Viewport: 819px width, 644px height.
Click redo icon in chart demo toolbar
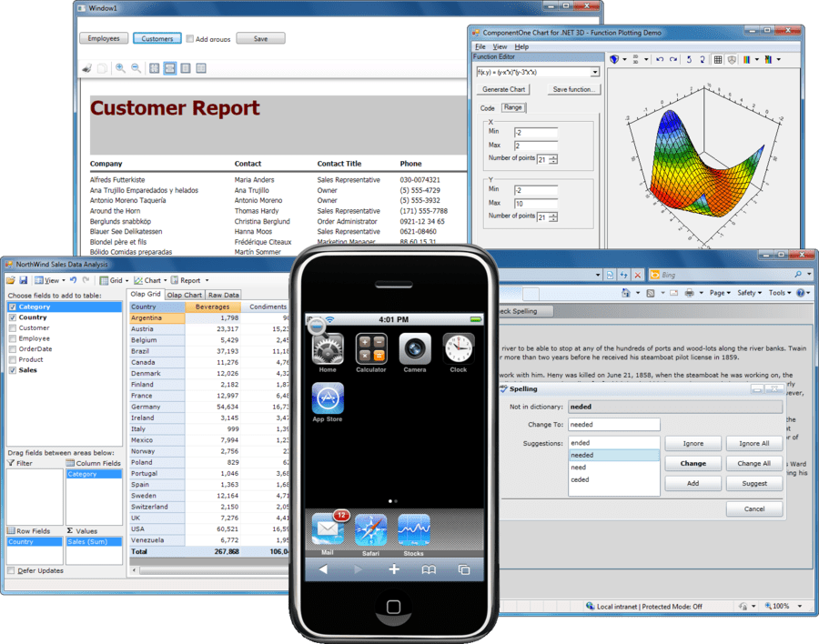point(673,59)
